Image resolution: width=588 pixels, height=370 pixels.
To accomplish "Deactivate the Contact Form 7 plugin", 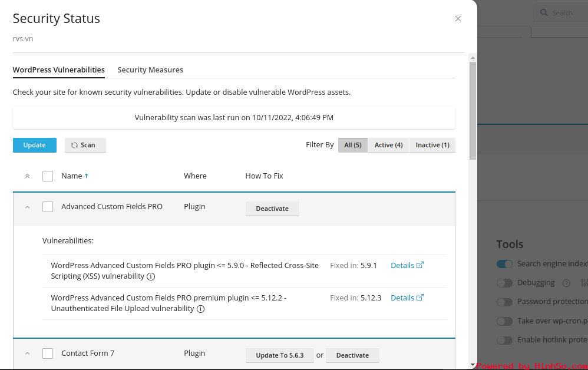I will pyautogui.click(x=352, y=355).
